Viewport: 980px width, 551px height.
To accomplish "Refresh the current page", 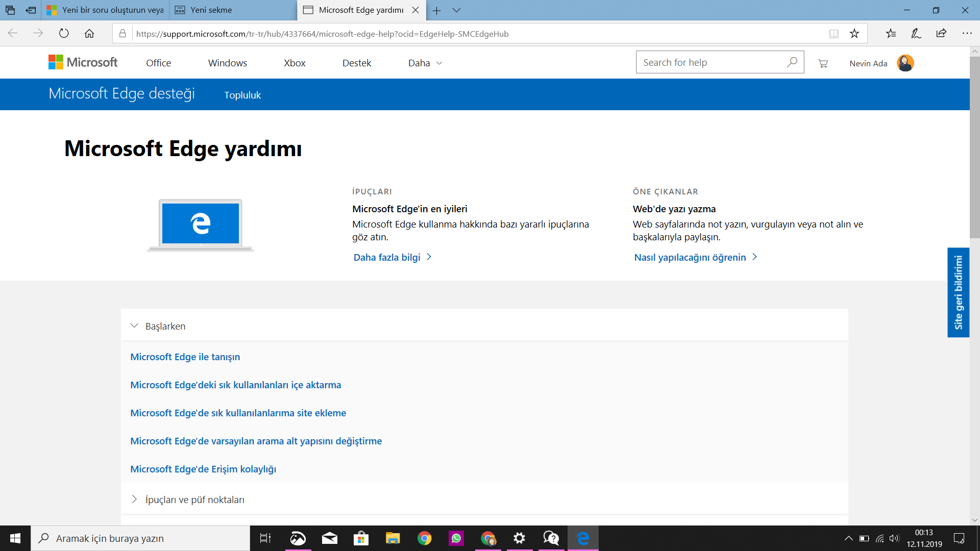I will point(64,34).
